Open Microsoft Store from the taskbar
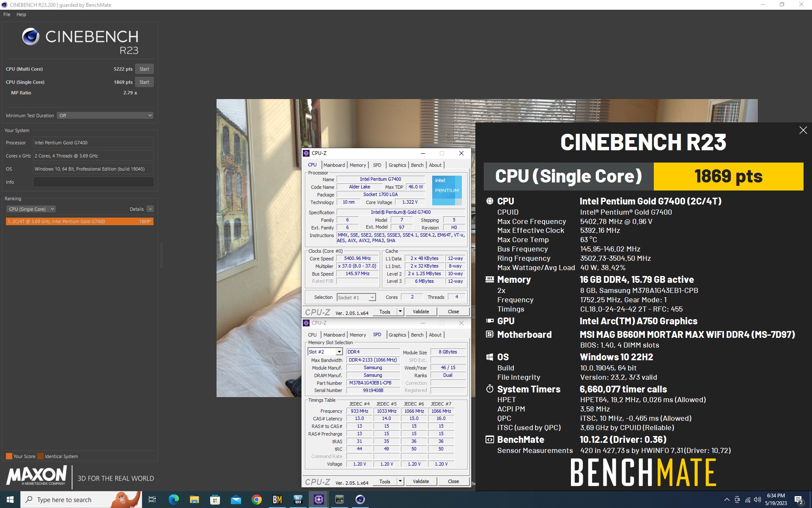The image size is (812, 508). tap(215, 500)
